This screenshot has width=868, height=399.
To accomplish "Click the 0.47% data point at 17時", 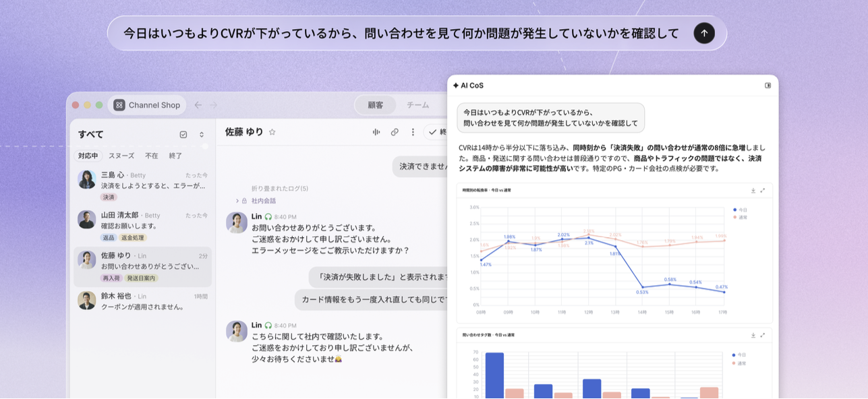I will pos(724,292).
